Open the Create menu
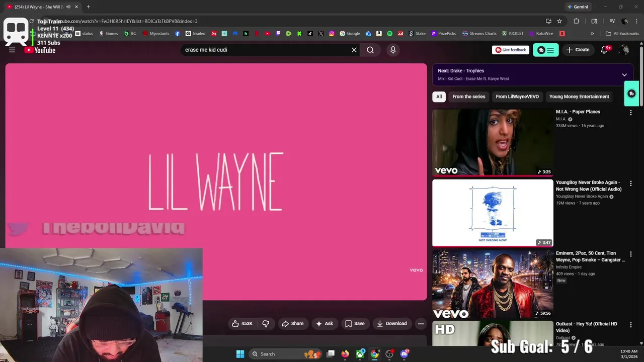Screen dimensions: 644x362 578,50
